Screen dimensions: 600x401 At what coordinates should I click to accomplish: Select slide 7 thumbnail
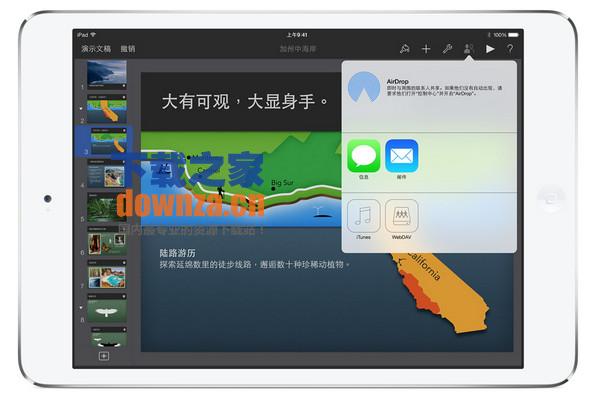click(107, 274)
